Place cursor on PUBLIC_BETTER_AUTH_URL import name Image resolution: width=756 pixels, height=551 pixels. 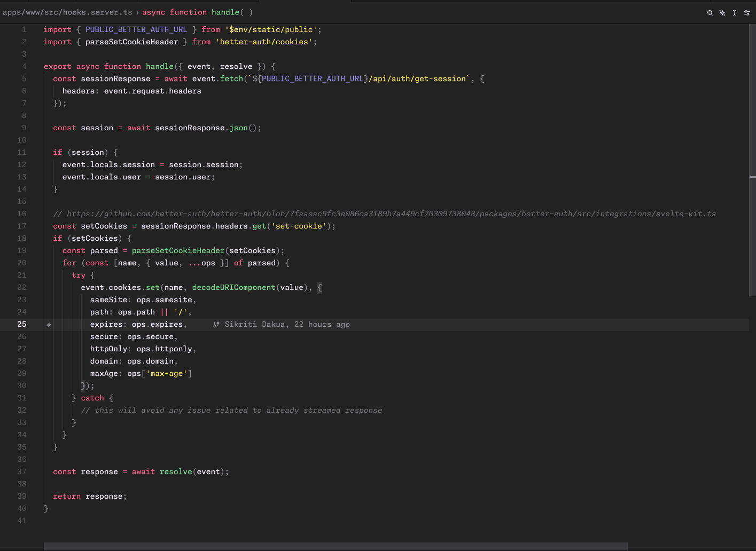pos(136,29)
